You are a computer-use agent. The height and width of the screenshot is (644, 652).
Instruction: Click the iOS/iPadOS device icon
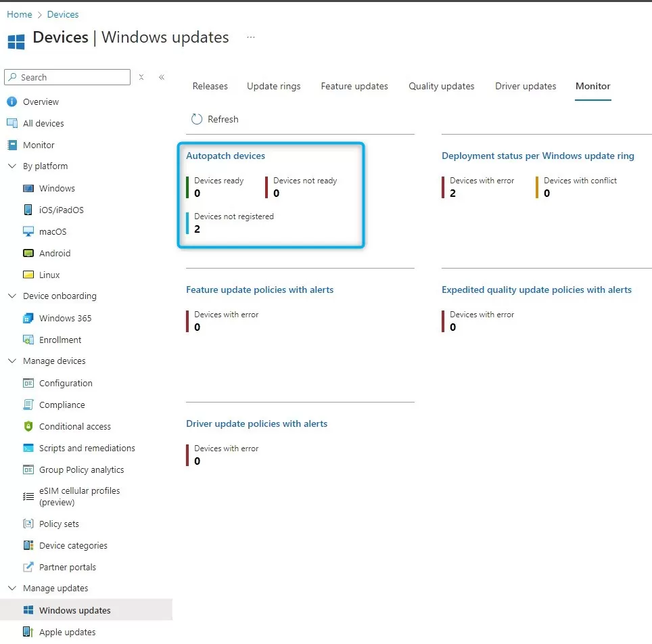click(28, 210)
